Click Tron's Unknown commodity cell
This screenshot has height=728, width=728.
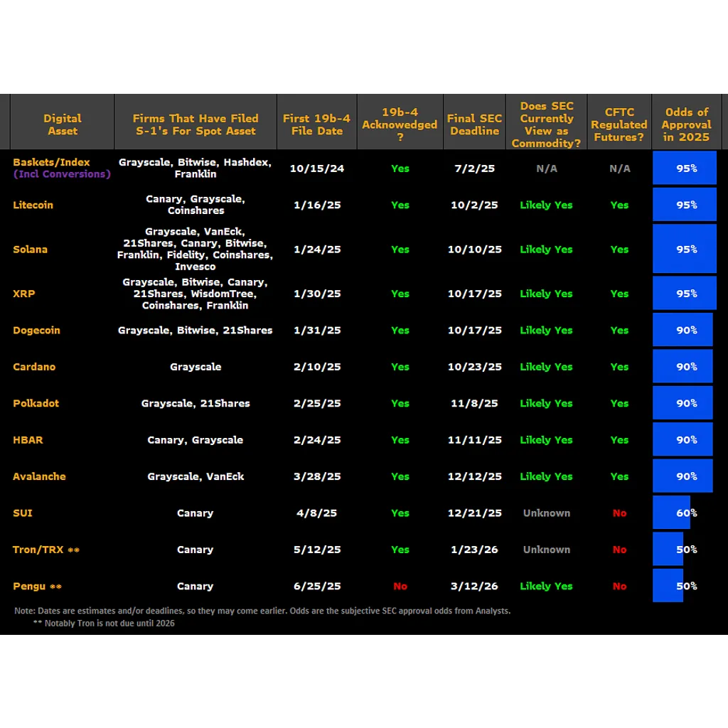coord(547,550)
